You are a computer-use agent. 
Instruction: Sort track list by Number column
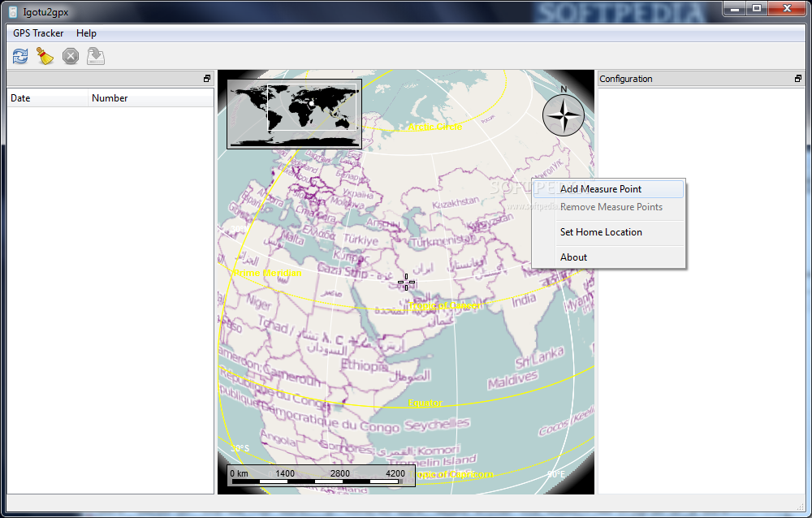150,98
